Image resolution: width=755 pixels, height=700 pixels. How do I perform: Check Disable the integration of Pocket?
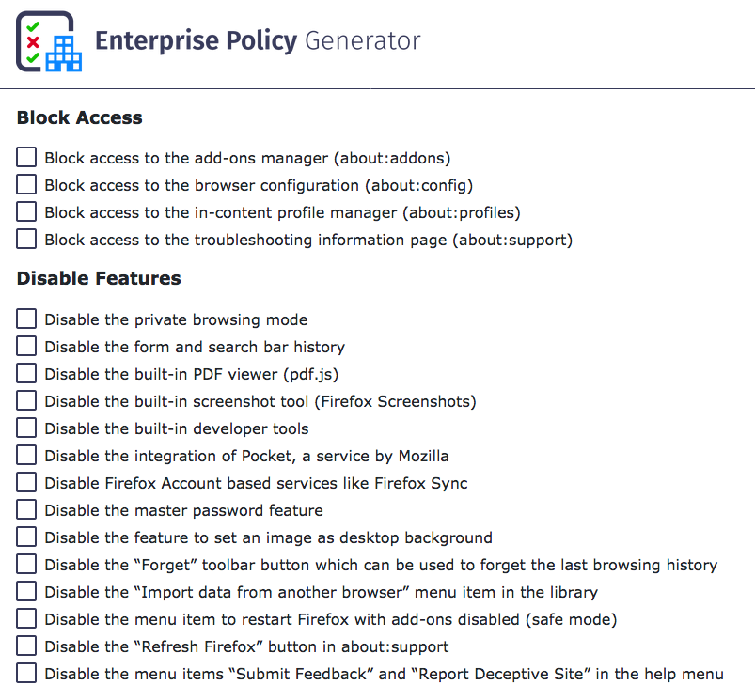pos(26,455)
